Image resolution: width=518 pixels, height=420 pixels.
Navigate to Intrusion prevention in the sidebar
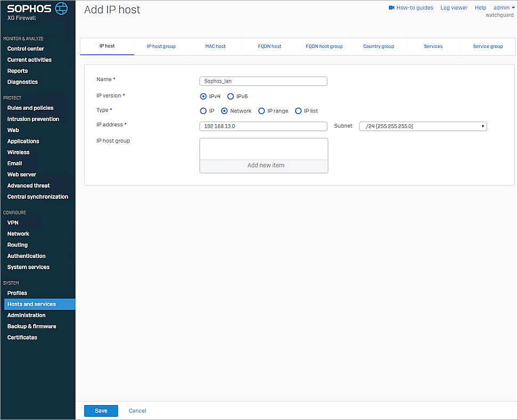click(x=33, y=119)
